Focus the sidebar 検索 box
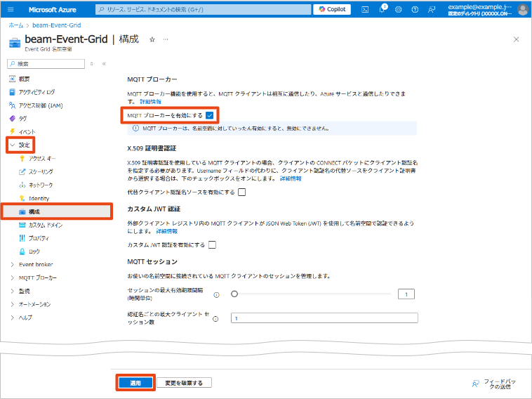Image resolution: width=532 pixels, height=399 pixels. [x=46, y=64]
